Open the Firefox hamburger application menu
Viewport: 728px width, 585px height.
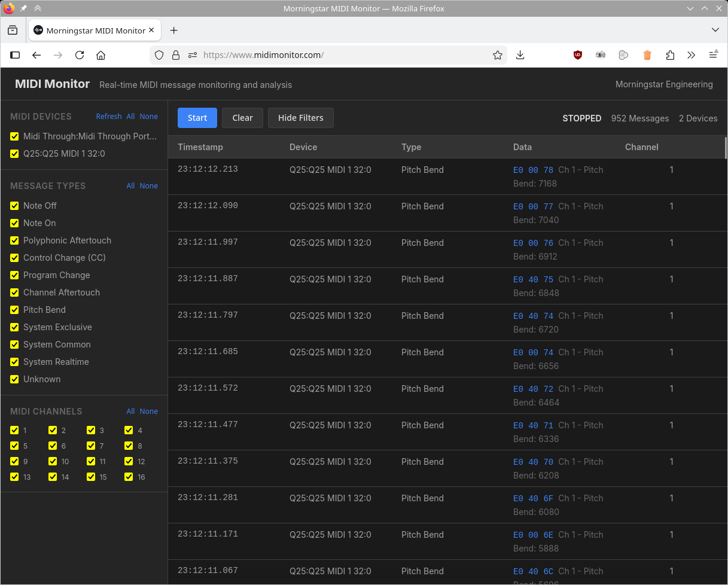coord(713,55)
